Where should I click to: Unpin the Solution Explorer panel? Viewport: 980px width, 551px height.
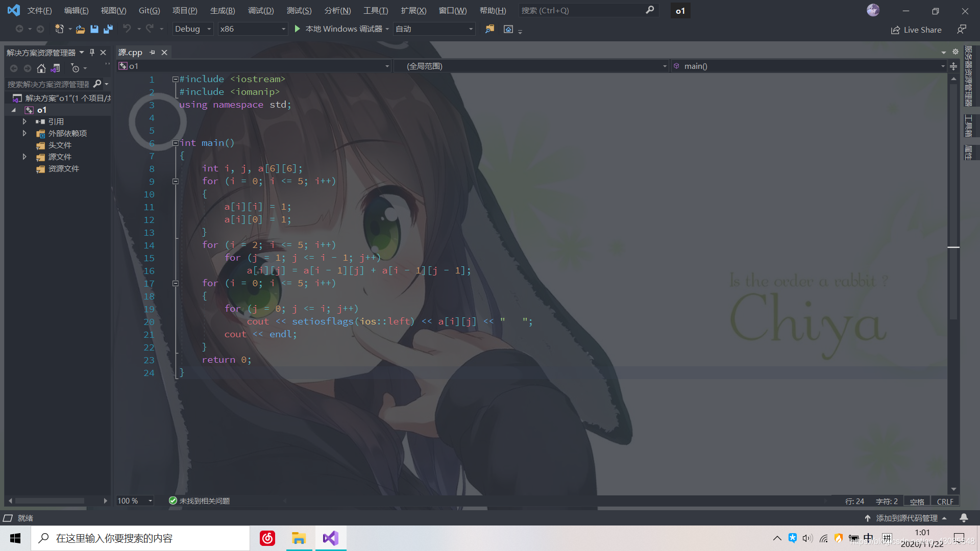pyautogui.click(x=92, y=52)
